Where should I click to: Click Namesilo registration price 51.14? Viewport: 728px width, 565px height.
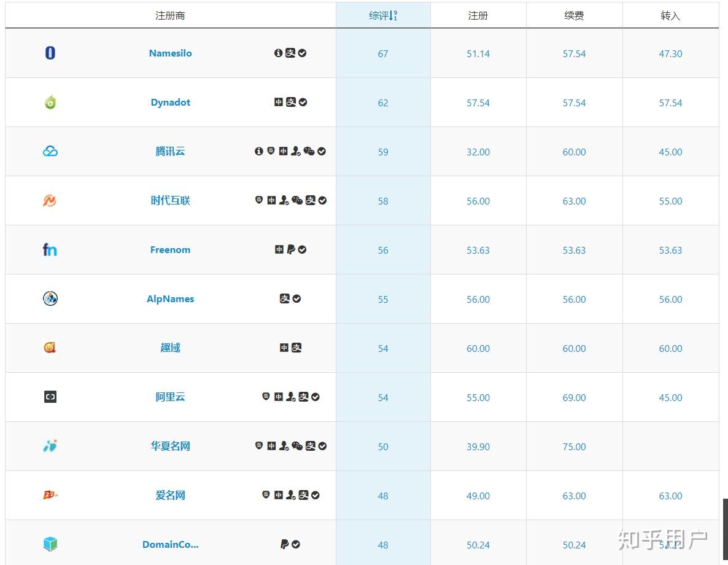click(478, 53)
